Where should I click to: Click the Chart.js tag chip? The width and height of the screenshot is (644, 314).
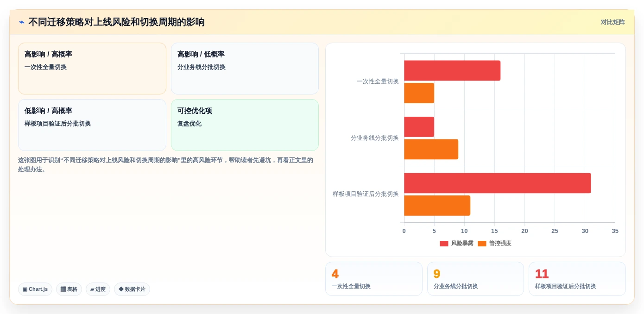[x=35, y=289]
